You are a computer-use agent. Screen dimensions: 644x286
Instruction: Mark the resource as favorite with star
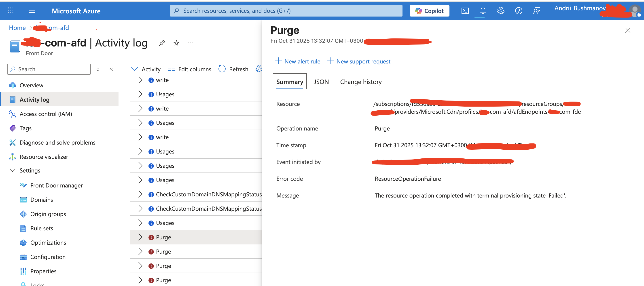pos(176,43)
